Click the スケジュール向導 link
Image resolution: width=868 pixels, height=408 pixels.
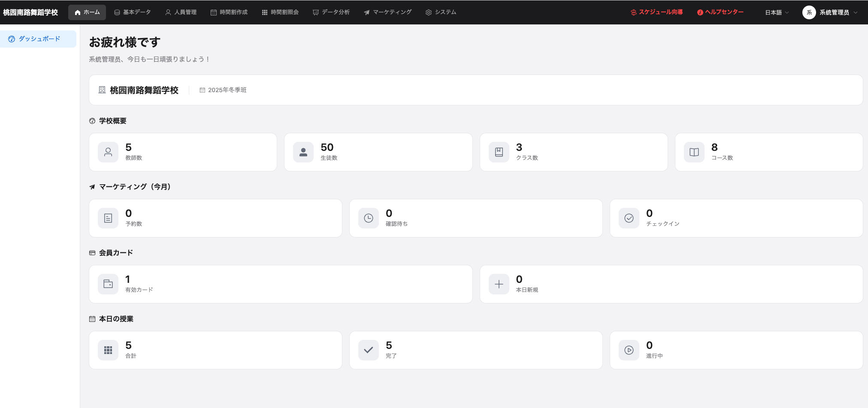(x=656, y=12)
